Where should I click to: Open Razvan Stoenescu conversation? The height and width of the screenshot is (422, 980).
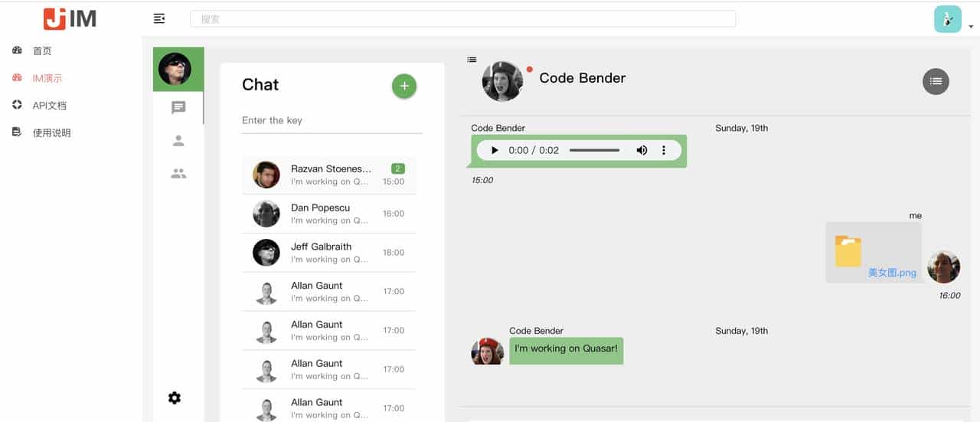(329, 175)
